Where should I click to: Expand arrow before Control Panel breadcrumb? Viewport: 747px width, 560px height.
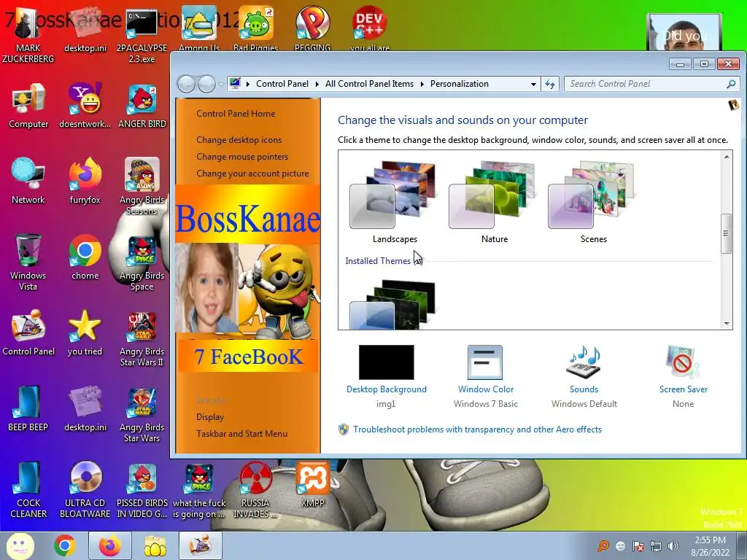point(248,85)
